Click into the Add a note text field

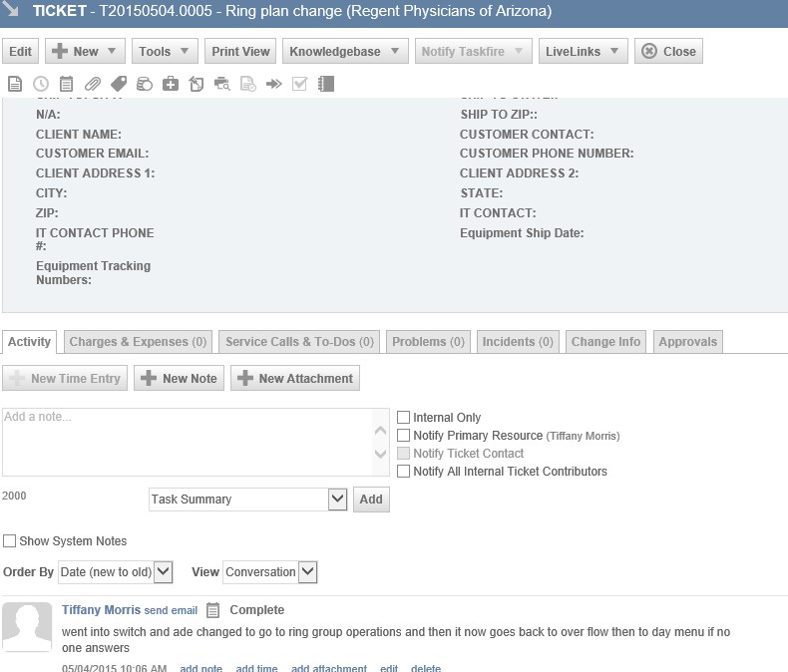185,441
